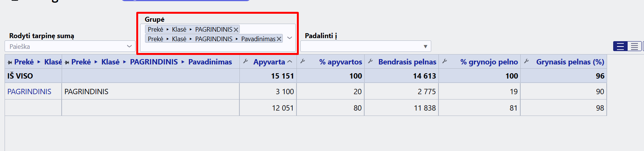Open wrench settings for % apyvartos column
The width and height of the screenshot is (644, 151).
click(x=303, y=61)
